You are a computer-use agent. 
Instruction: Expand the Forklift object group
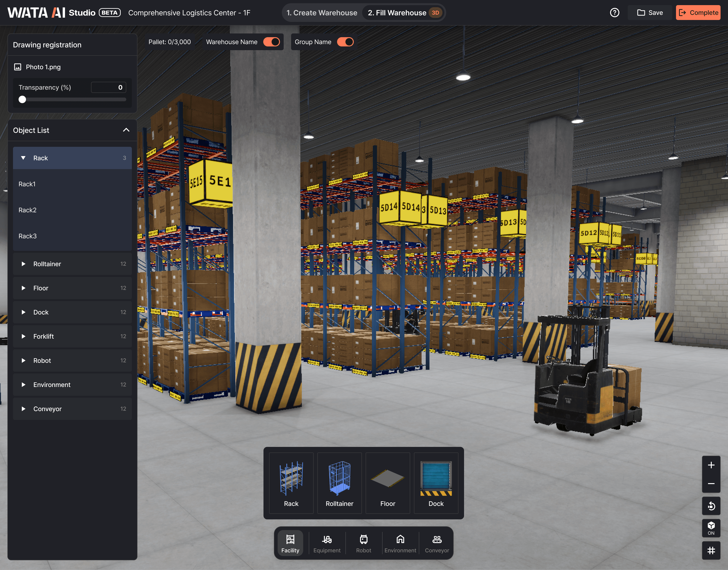[23, 336]
